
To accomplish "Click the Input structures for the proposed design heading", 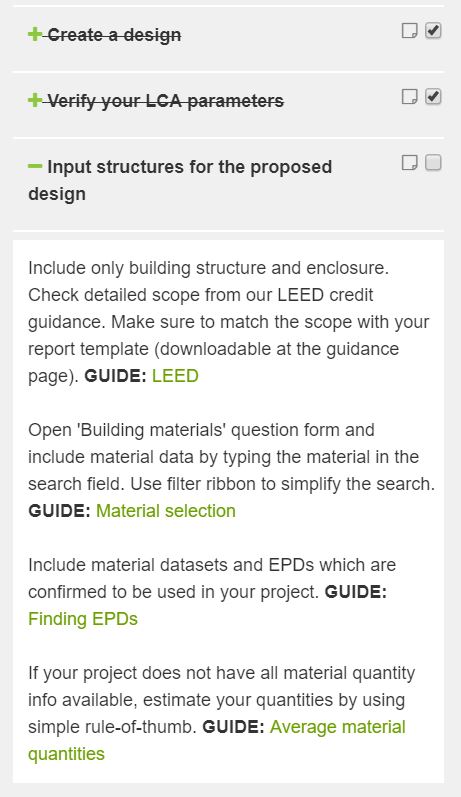I will (x=180, y=180).
